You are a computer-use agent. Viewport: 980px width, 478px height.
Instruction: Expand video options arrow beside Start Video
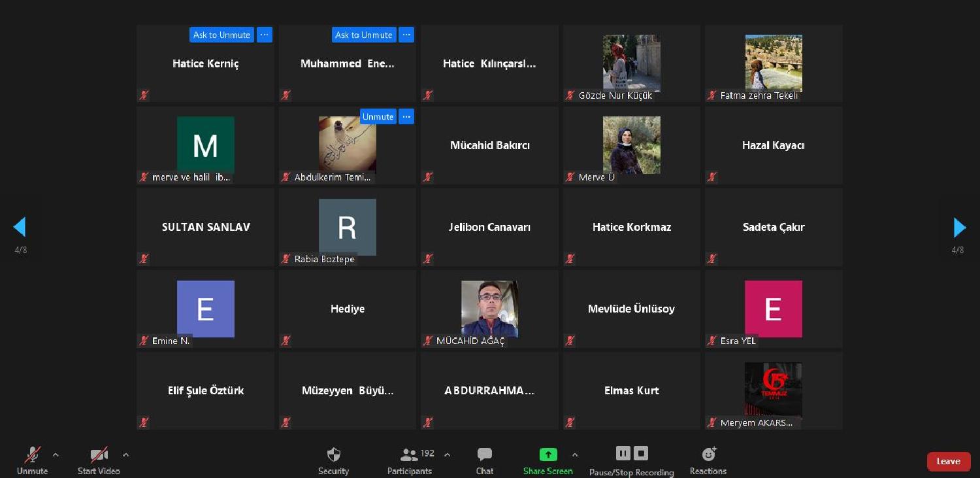click(x=125, y=454)
